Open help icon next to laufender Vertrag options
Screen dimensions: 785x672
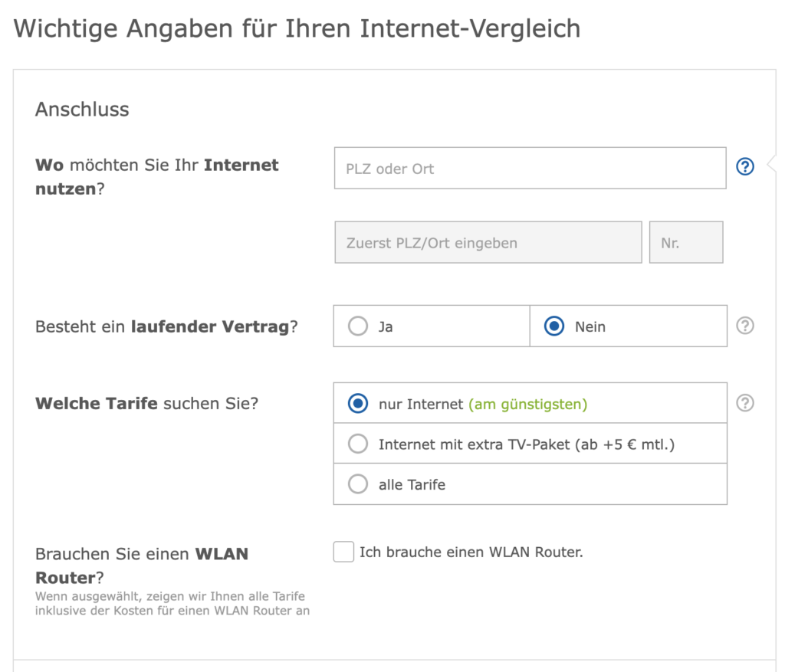[745, 326]
